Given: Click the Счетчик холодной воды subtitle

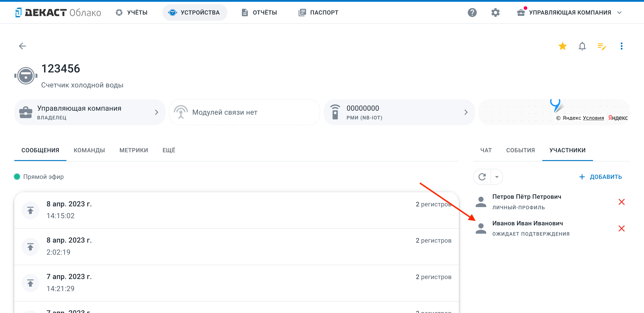Looking at the screenshot, I should point(82,85).
